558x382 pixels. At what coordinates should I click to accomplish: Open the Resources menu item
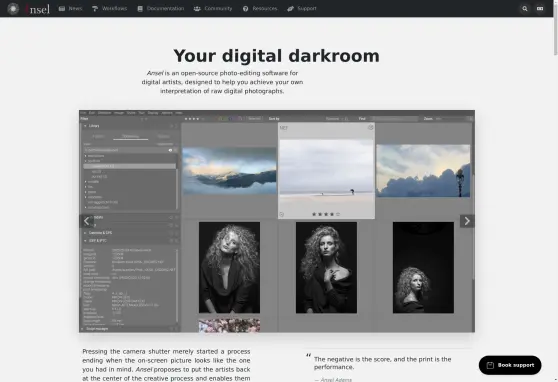[x=260, y=9]
